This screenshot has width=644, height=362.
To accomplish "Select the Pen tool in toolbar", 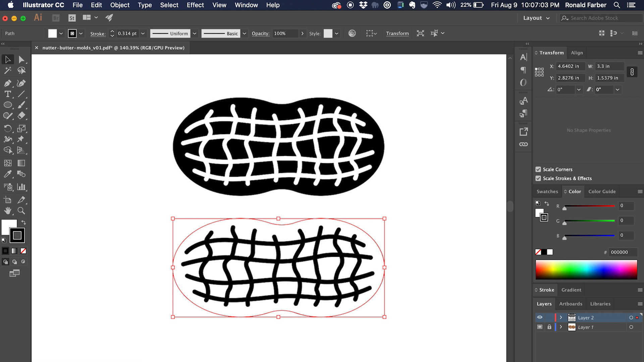I will coord(7,83).
